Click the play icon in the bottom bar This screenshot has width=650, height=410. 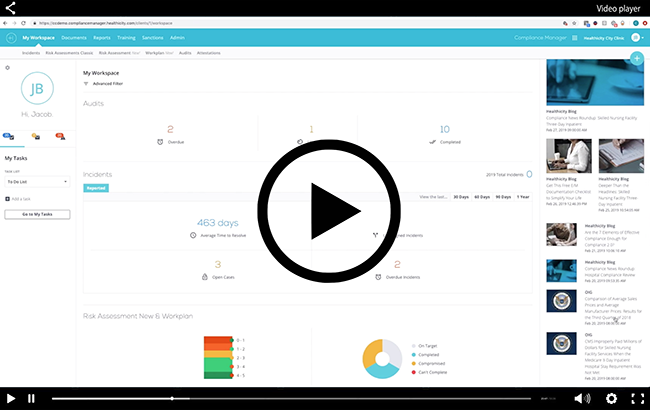[11, 398]
